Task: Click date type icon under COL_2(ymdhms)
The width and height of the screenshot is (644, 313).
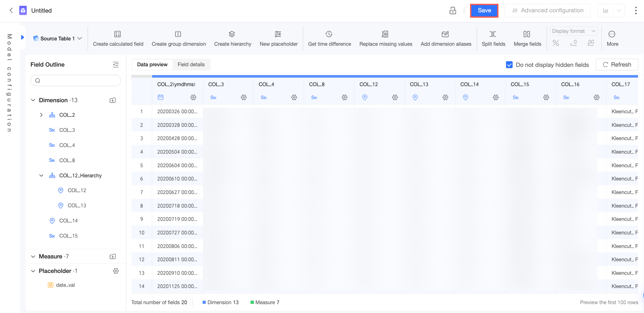Action: pyautogui.click(x=160, y=97)
